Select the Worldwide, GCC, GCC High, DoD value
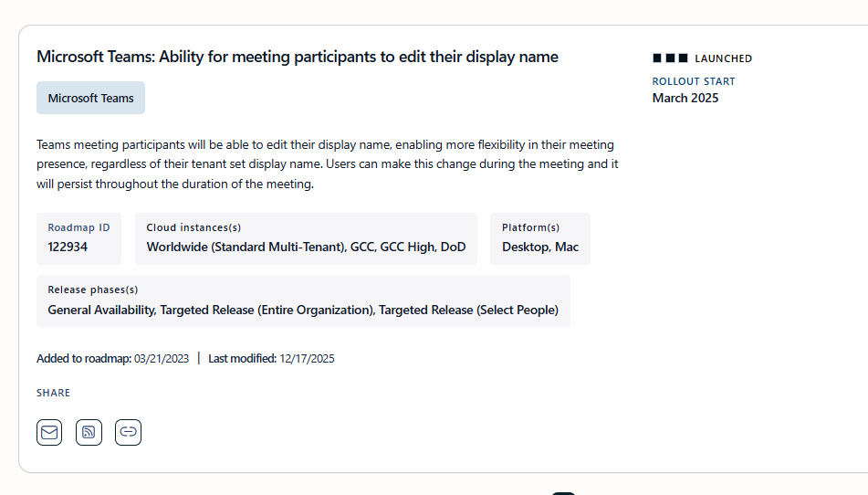This screenshot has width=868, height=495. (306, 247)
